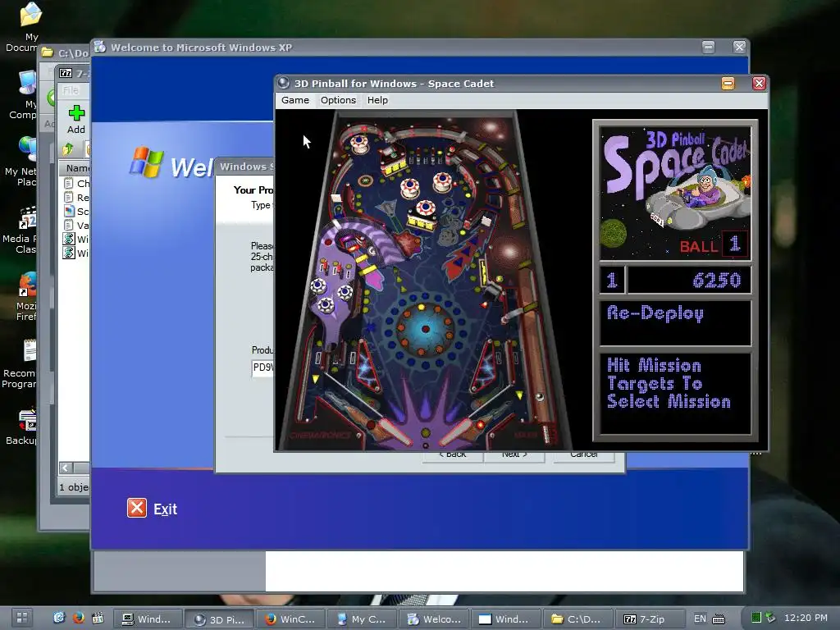This screenshot has width=840, height=630.
Task: Switch to Welco... taskbar button
Action: point(435,619)
